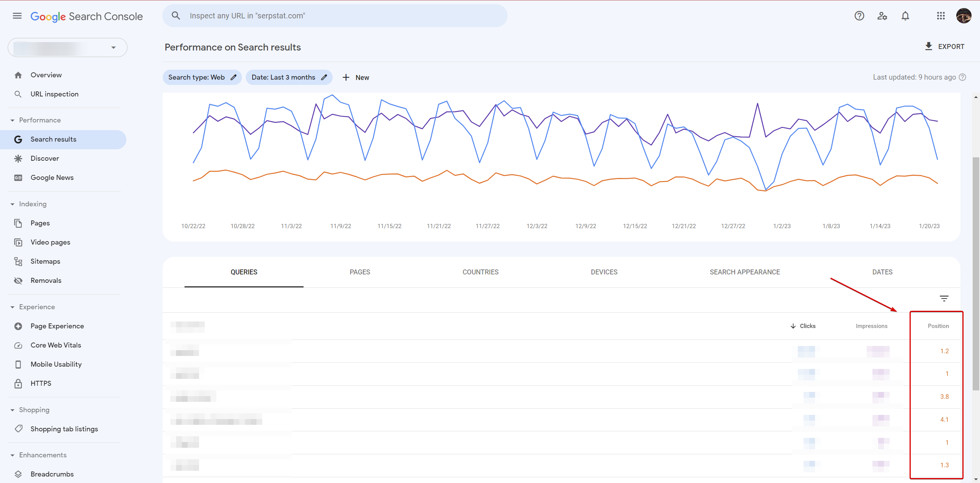Switch to the Search Appearance tab

pyautogui.click(x=745, y=272)
